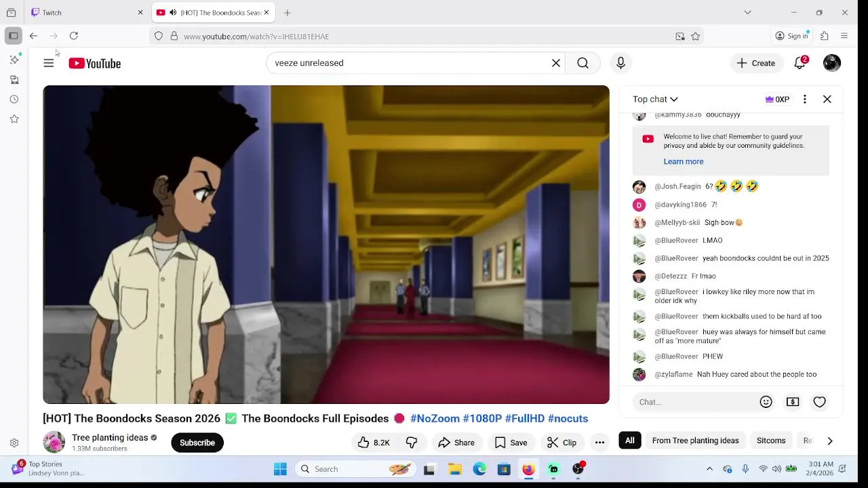Open the #FullHD hashtag link
The width and height of the screenshot is (868, 488).
[524, 418]
